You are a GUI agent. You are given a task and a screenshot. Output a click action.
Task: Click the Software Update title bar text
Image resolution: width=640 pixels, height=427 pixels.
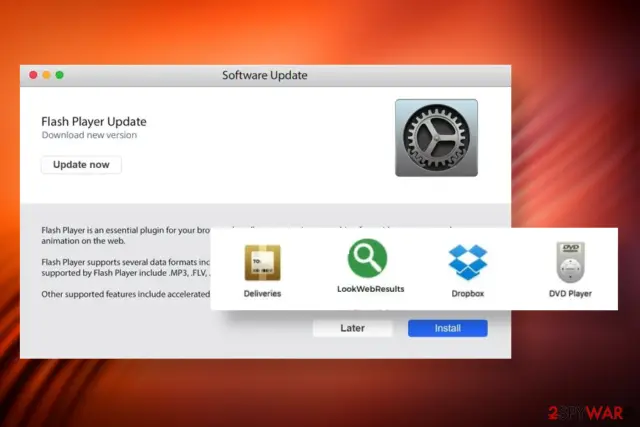[x=264, y=75]
